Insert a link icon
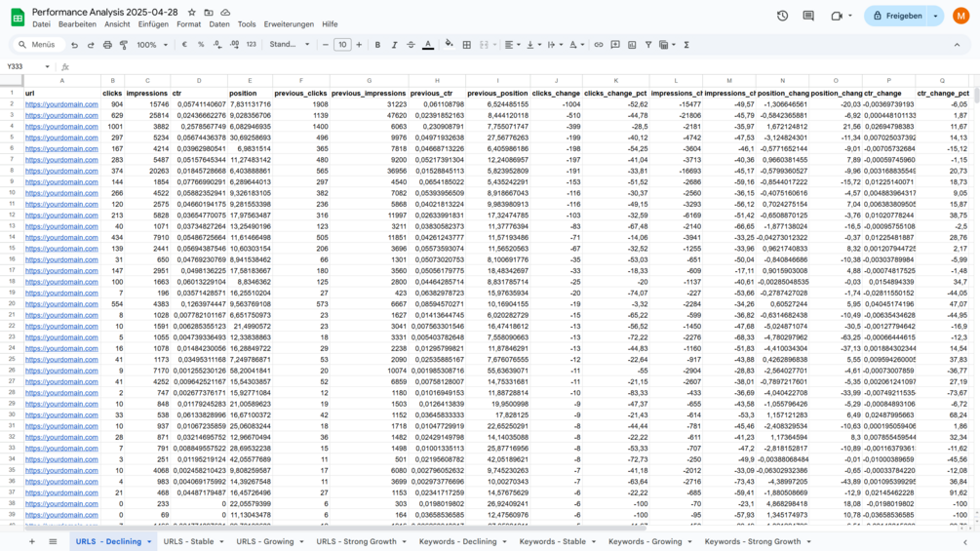This screenshot has height=551, width=980. point(598,45)
